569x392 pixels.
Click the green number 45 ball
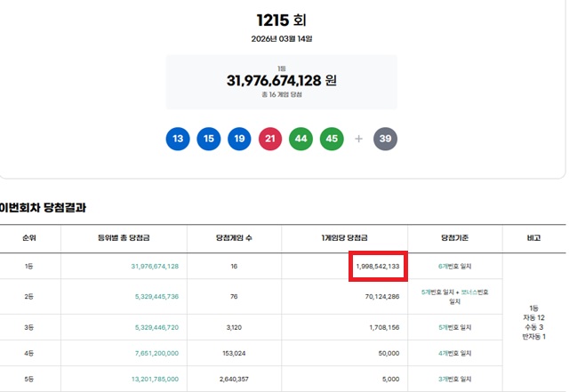(x=332, y=139)
